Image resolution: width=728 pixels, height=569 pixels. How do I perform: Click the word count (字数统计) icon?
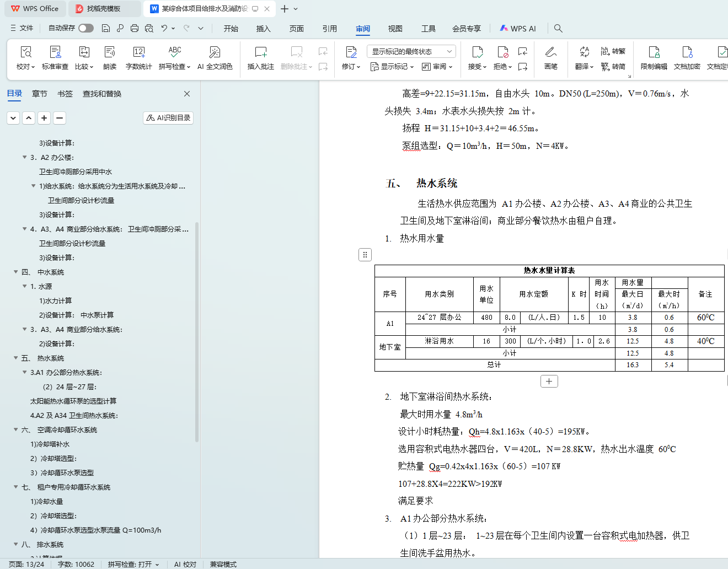click(x=138, y=52)
